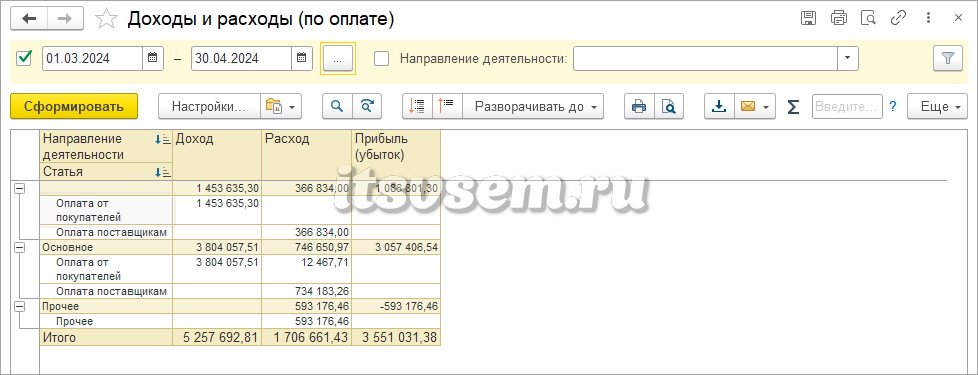Open the Еще menu
Viewport: 978px width, 375px height.
pyautogui.click(x=937, y=107)
